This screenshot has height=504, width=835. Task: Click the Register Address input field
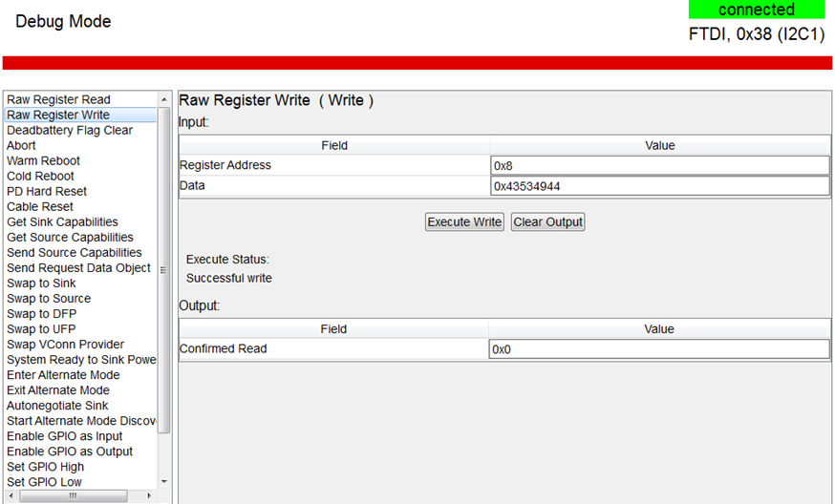coord(660,165)
